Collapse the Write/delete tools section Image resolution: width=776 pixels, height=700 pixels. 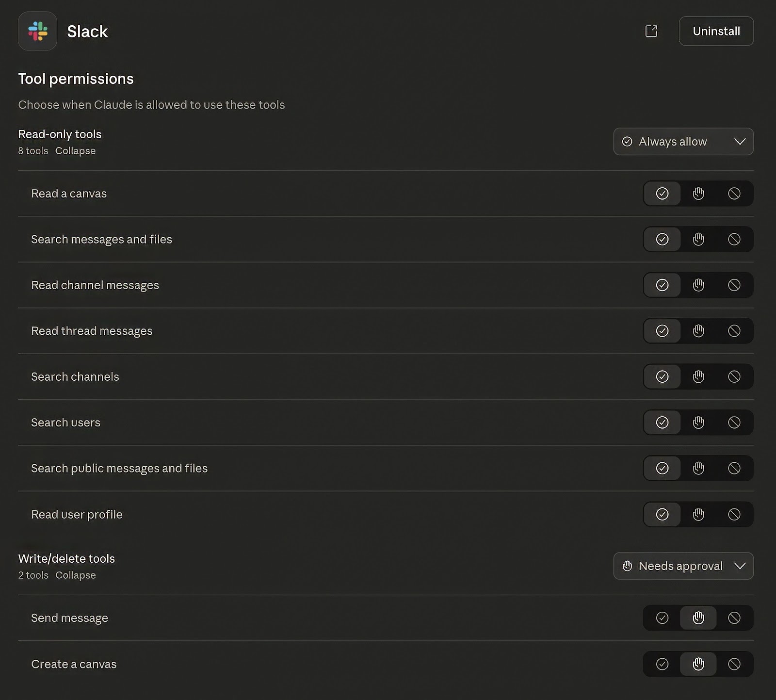pyautogui.click(x=76, y=575)
